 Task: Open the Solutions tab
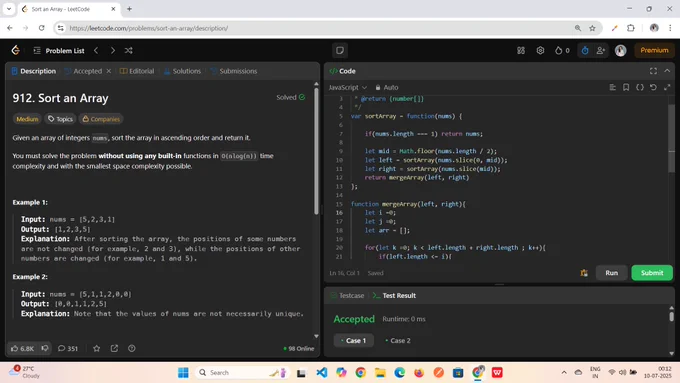(x=183, y=71)
